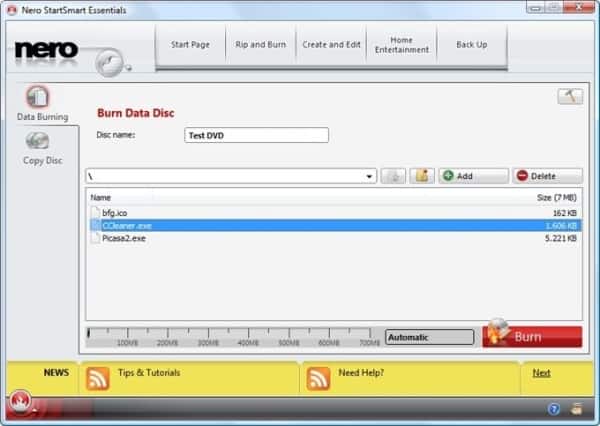Screen dimensions: 600x426
Task: Go up one folder level
Action: 393,176
